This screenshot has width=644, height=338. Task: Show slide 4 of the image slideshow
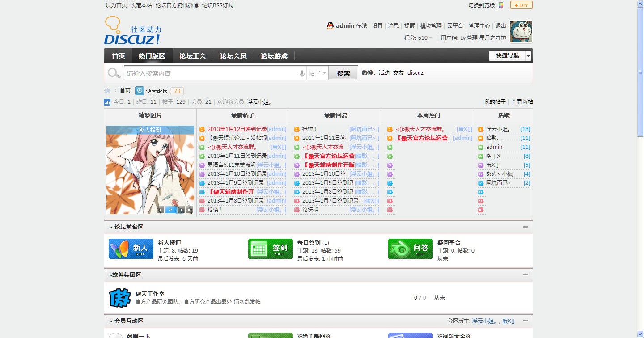tap(189, 210)
